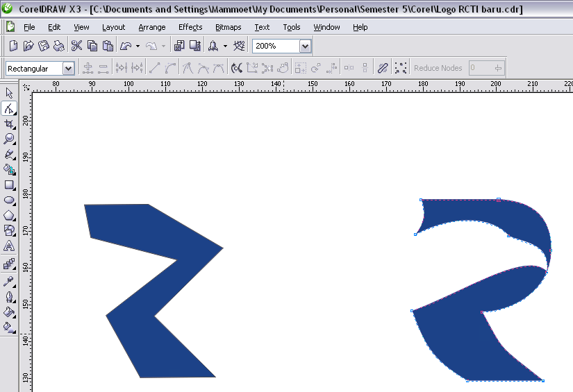The width and height of the screenshot is (573, 392).
Task: Choose the Ellipse tool
Action: point(9,201)
